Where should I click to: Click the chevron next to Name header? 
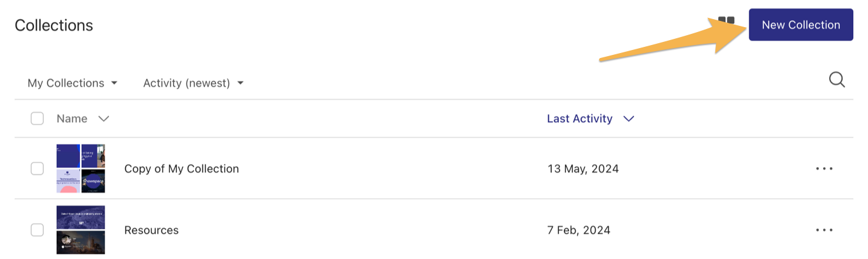tap(103, 118)
